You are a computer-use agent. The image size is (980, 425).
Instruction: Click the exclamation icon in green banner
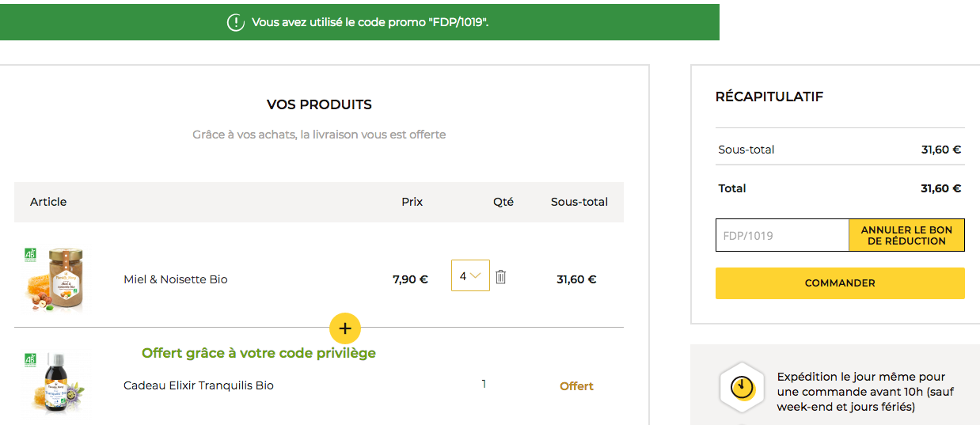pos(235,22)
